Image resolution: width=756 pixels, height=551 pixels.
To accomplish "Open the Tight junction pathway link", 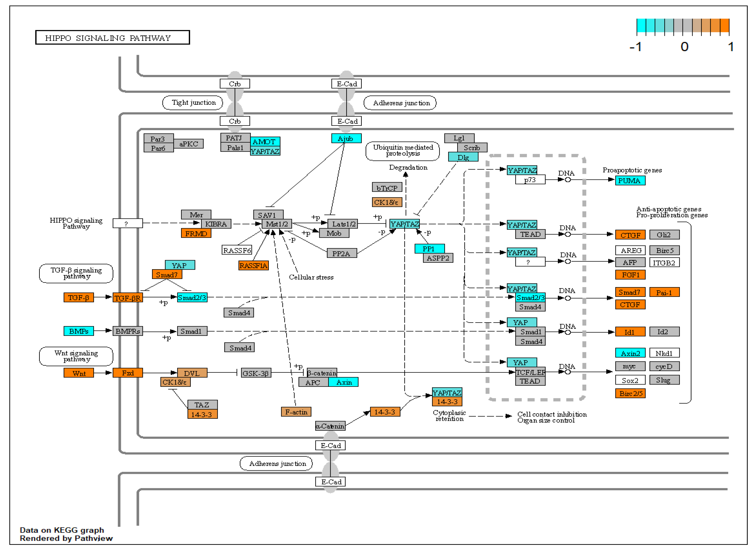I will coord(193,103).
